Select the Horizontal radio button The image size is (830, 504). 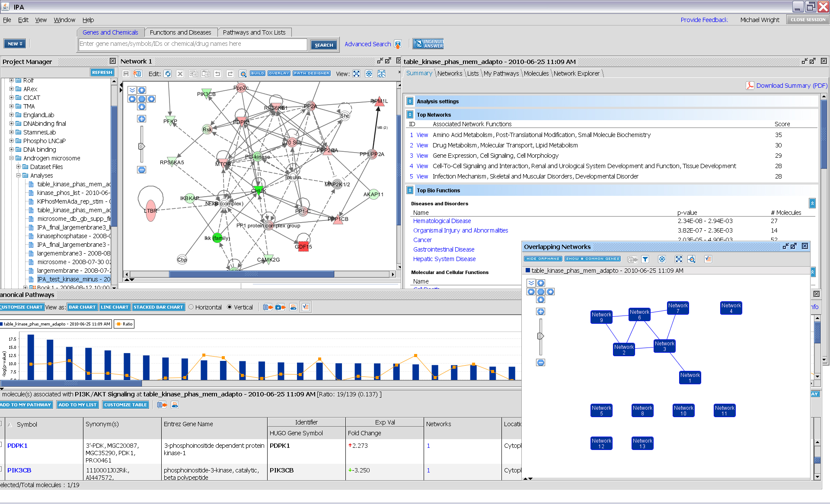(x=191, y=307)
